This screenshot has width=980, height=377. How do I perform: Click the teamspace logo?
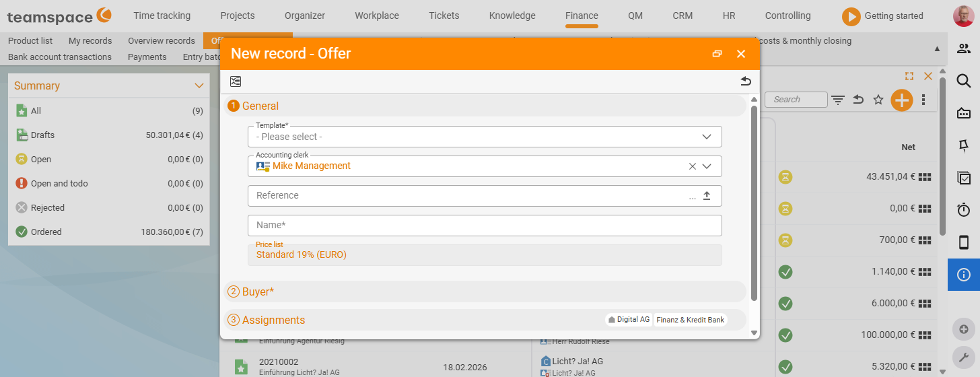click(x=60, y=15)
